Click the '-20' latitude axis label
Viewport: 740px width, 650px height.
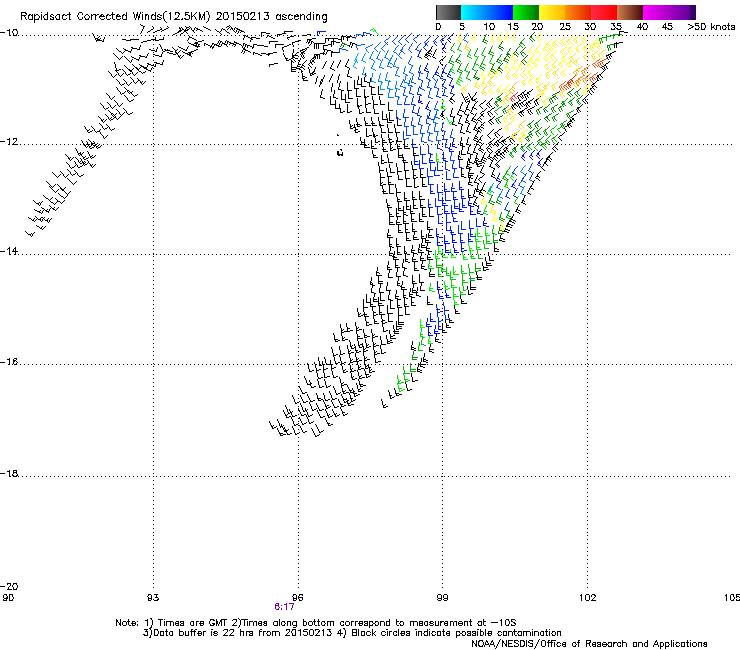(x=9, y=586)
